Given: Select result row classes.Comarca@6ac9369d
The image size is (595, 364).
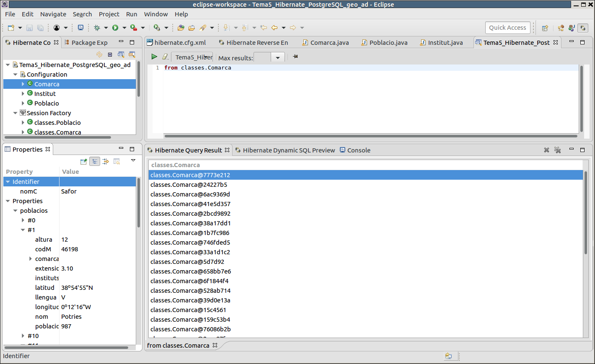Looking at the screenshot, I should [x=190, y=194].
